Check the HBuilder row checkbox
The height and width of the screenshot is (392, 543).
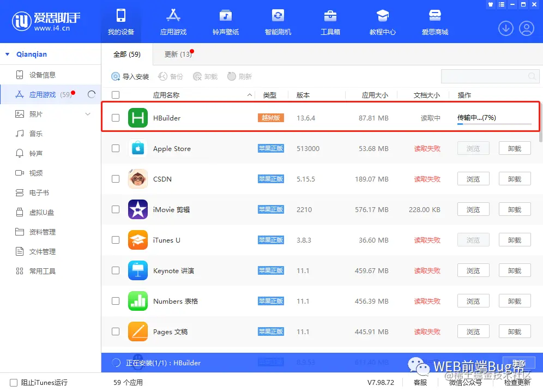116,118
